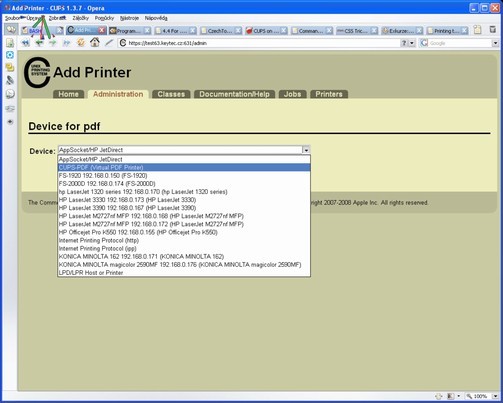Select KONICA MINOLTA 162 192.168.0.171
503x403 pixels.
tap(184, 256)
